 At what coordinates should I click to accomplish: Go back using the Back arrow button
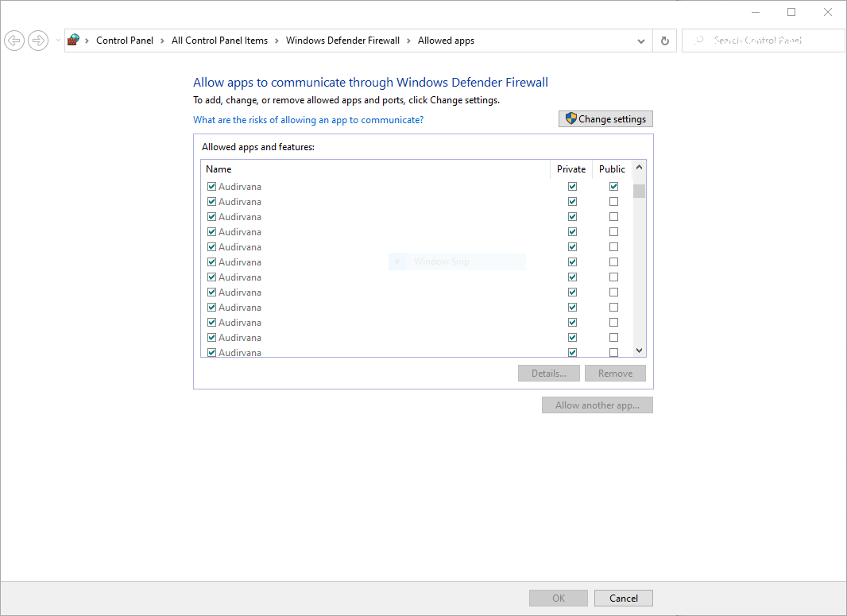point(14,41)
